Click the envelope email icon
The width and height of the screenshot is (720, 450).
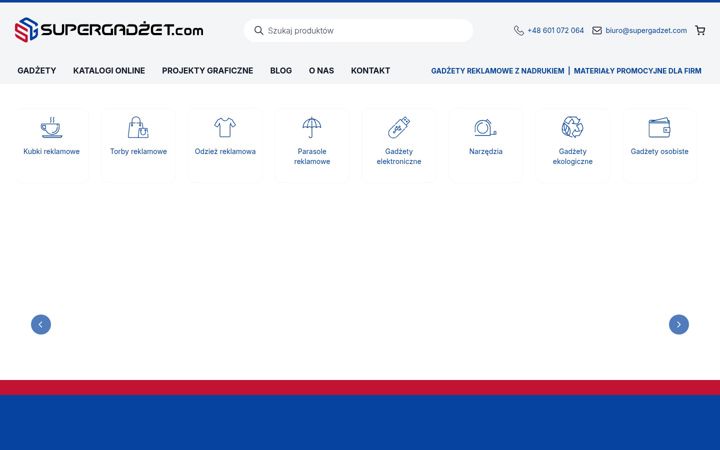point(596,31)
